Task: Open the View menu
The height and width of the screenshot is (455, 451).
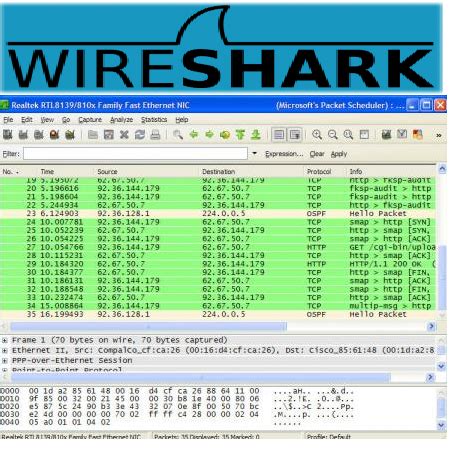Action: [47, 120]
